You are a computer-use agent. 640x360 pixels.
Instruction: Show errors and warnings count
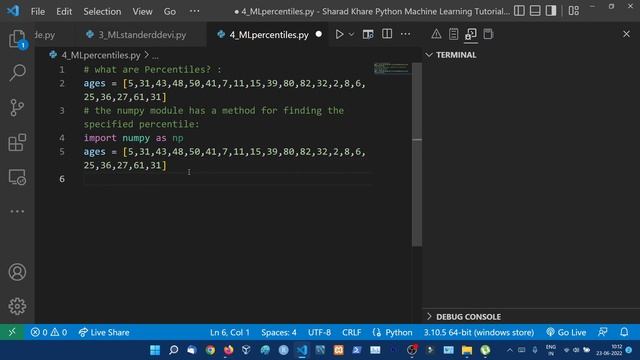[49, 332]
